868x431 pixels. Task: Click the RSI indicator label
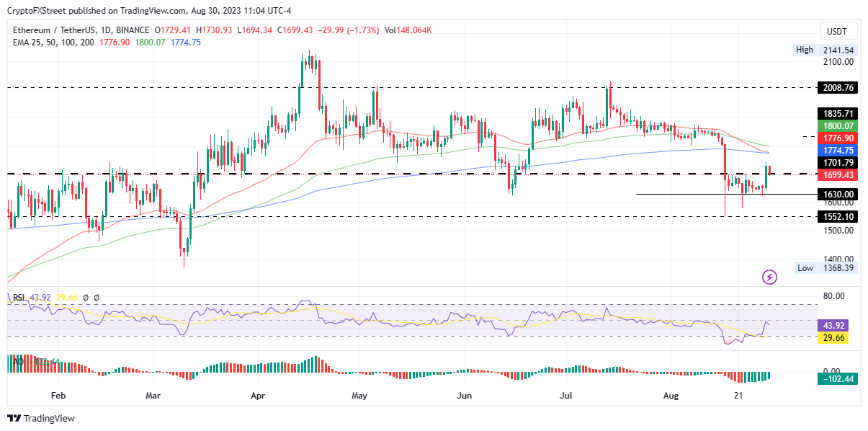(17, 298)
